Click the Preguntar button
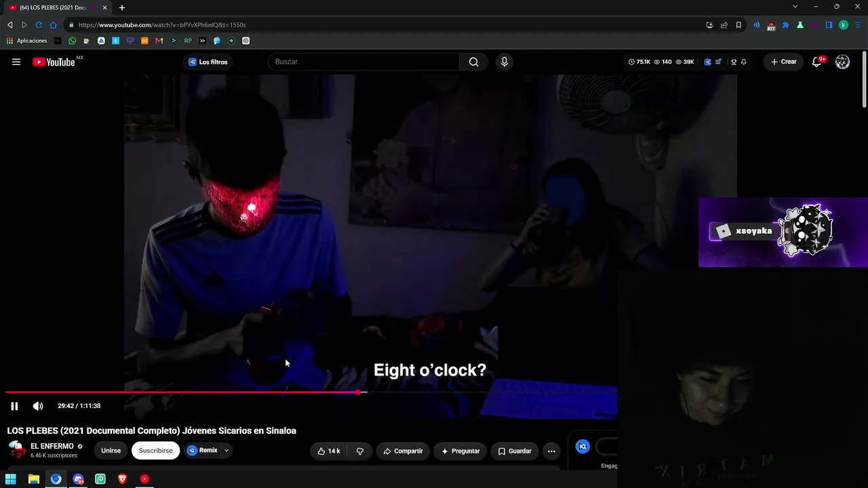The width and height of the screenshot is (868, 488). click(x=460, y=451)
